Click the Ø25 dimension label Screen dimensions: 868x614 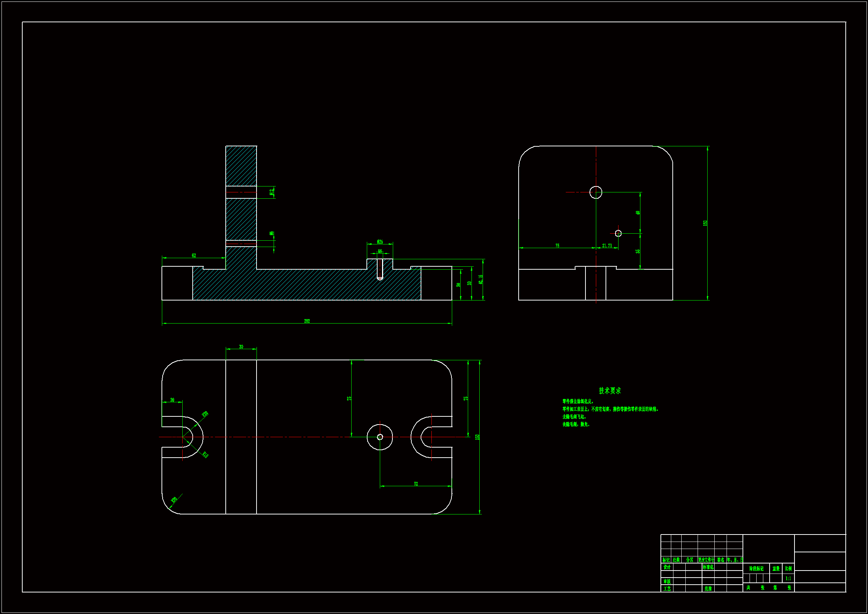pyautogui.click(x=379, y=242)
